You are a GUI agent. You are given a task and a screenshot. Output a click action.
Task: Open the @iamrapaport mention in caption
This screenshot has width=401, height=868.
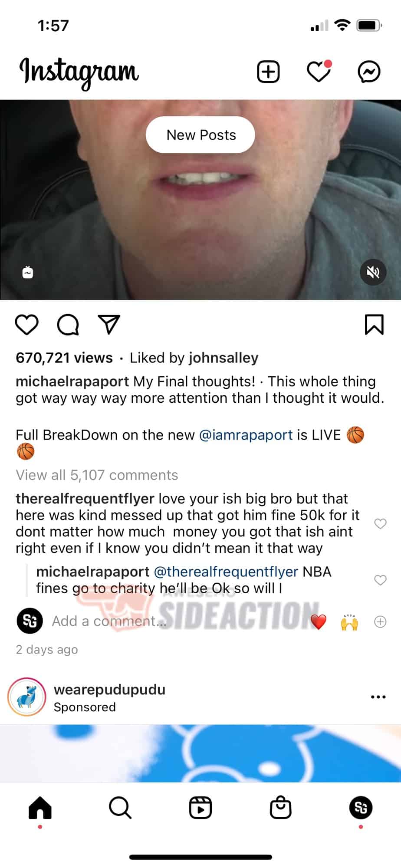(x=246, y=435)
